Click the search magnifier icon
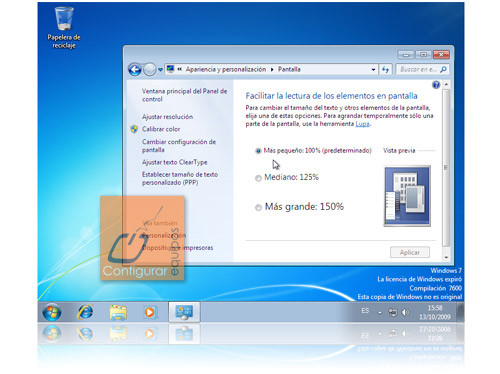The image size is (500, 374). click(443, 69)
